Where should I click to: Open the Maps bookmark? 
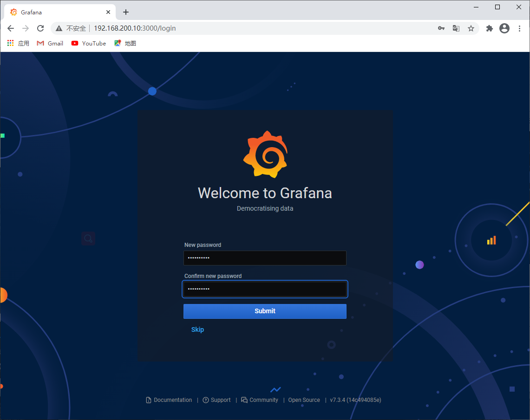click(x=125, y=43)
